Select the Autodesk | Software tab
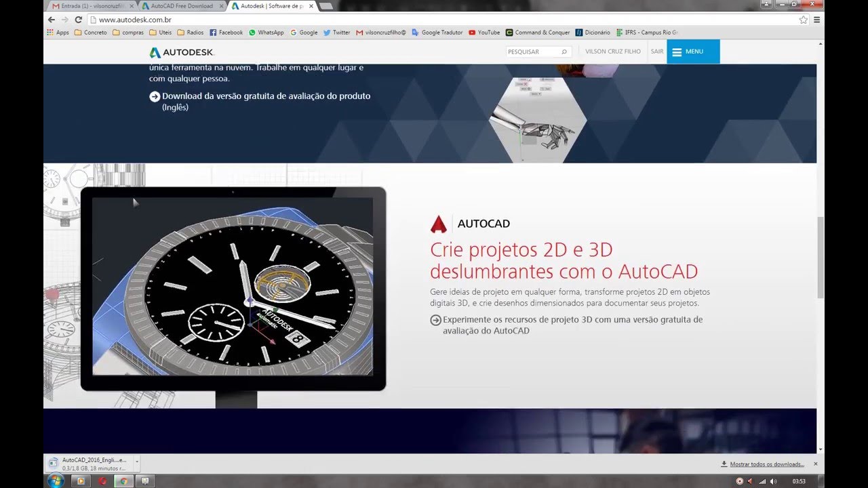Image resolution: width=868 pixels, height=488 pixels. pyautogui.click(x=271, y=6)
